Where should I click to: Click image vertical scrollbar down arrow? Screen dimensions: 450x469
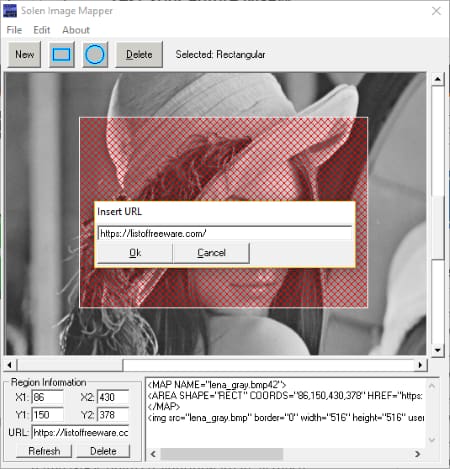tap(438, 350)
